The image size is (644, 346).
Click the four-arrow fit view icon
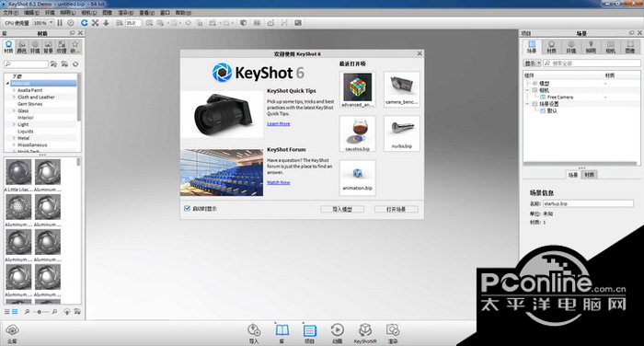tap(96, 23)
